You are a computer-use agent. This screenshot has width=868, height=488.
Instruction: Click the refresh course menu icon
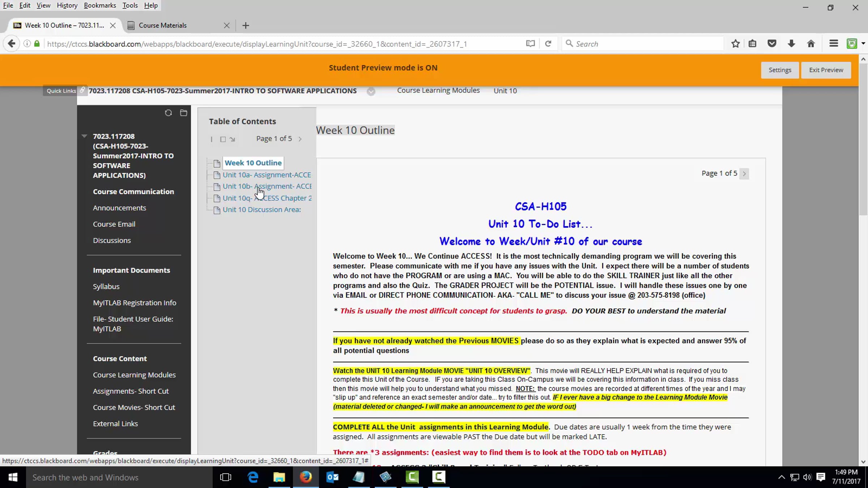point(168,113)
